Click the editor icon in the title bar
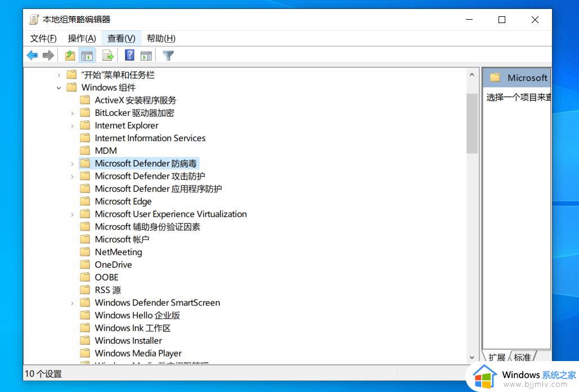The image size is (579, 392). [34, 20]
